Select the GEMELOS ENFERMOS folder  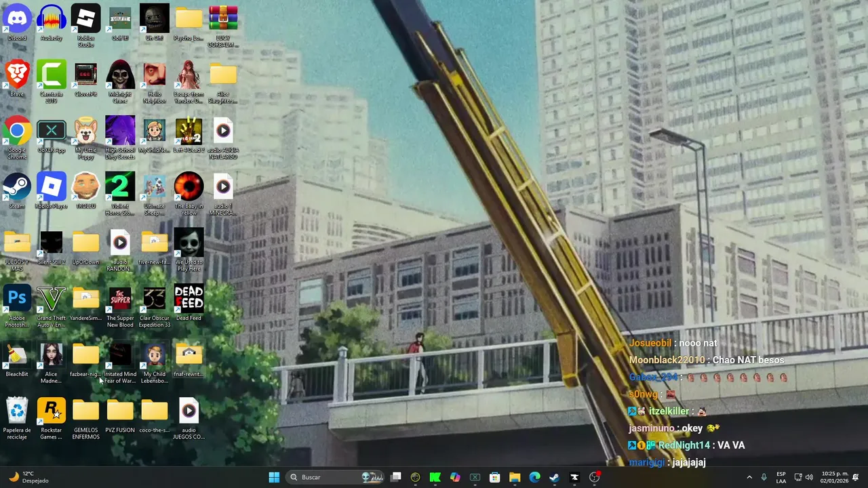click(86, 419)
